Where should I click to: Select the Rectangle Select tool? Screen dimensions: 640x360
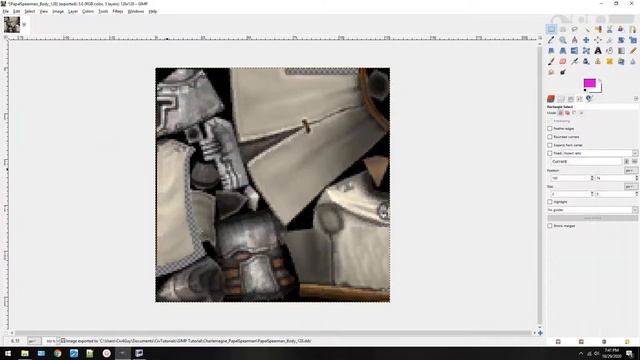(551, 29)
